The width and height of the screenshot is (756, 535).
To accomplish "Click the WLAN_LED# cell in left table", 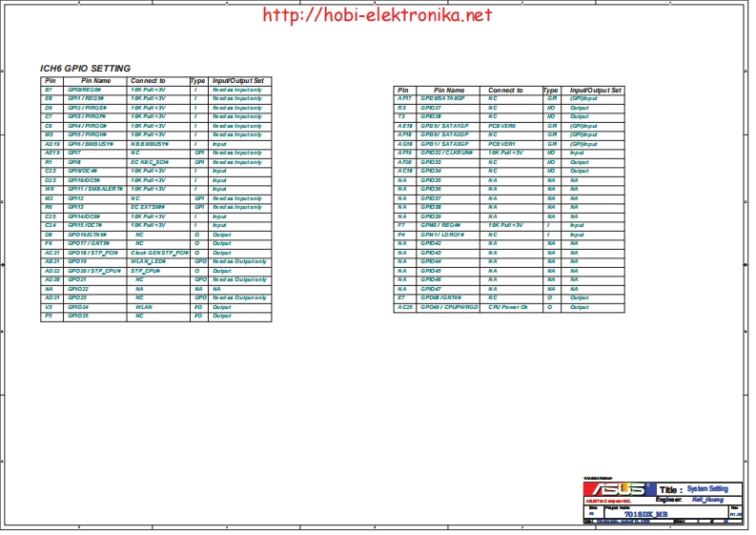I will (x=149, y=261).
